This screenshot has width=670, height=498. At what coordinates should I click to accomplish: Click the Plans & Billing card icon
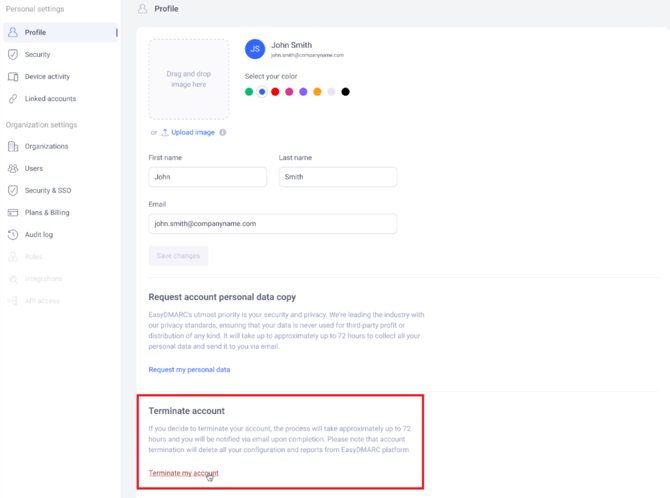pos(13,212)
